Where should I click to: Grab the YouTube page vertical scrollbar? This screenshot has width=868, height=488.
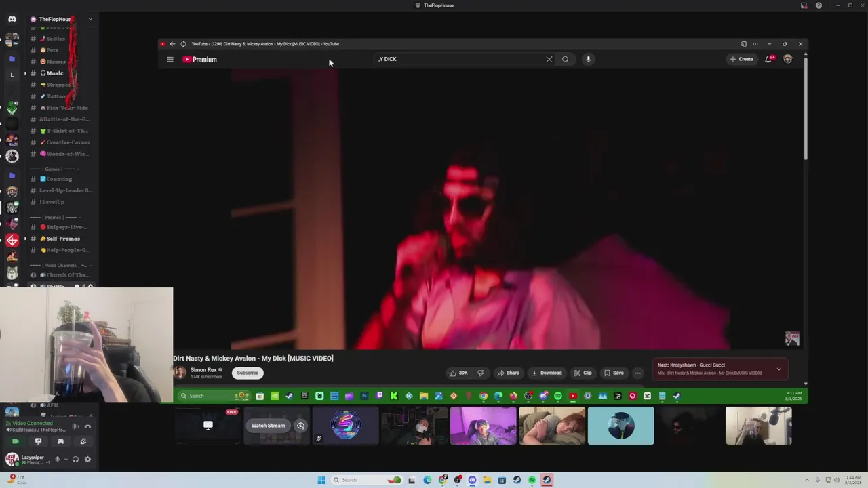[x=806, y=108]
